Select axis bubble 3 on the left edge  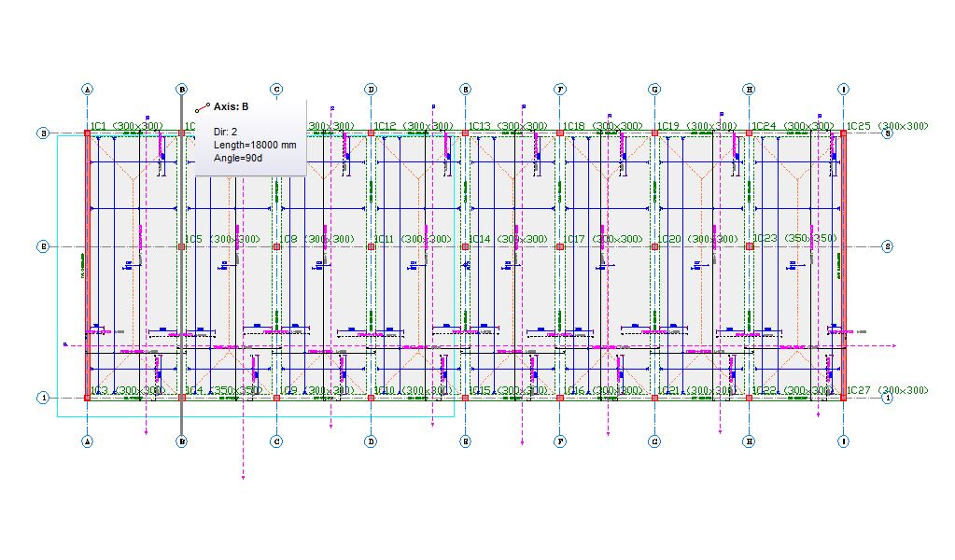[x=41, y=133]
